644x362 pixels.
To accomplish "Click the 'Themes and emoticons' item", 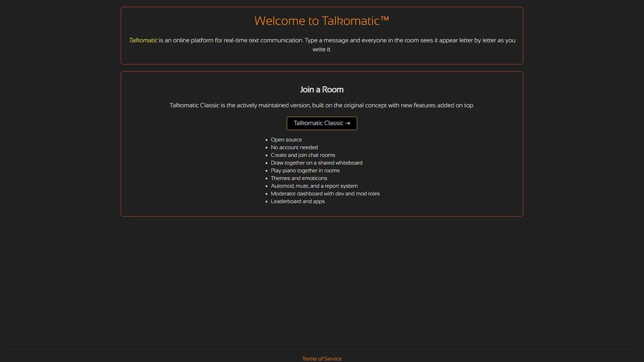I will click(x=299, y=178).
